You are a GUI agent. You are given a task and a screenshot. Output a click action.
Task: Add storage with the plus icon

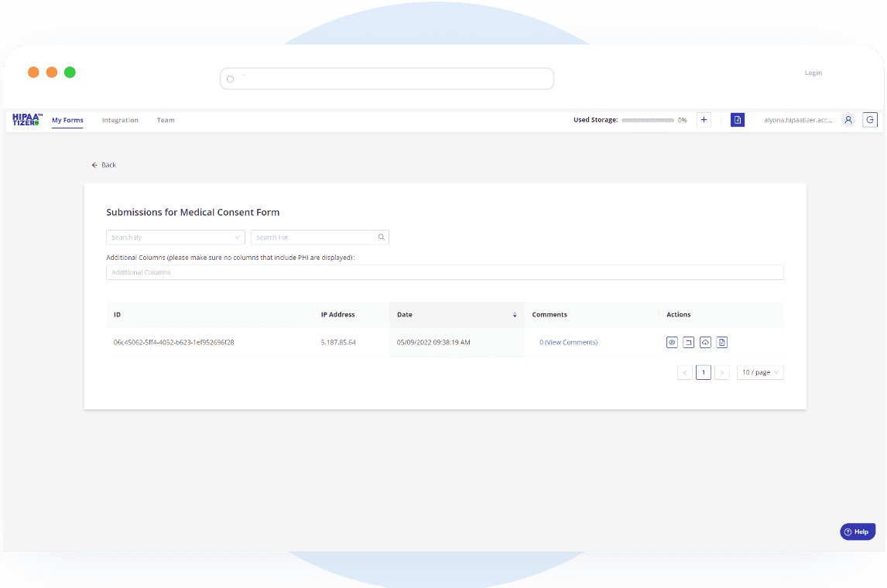click(x=704, y=120)
